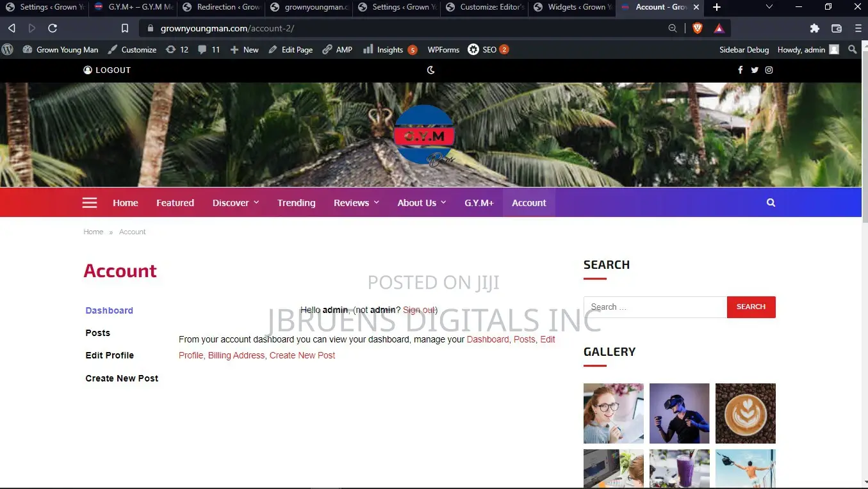Click the G.Y.M site logo in the header
Screen dimensions: 868x489
(x=424, y=136)
